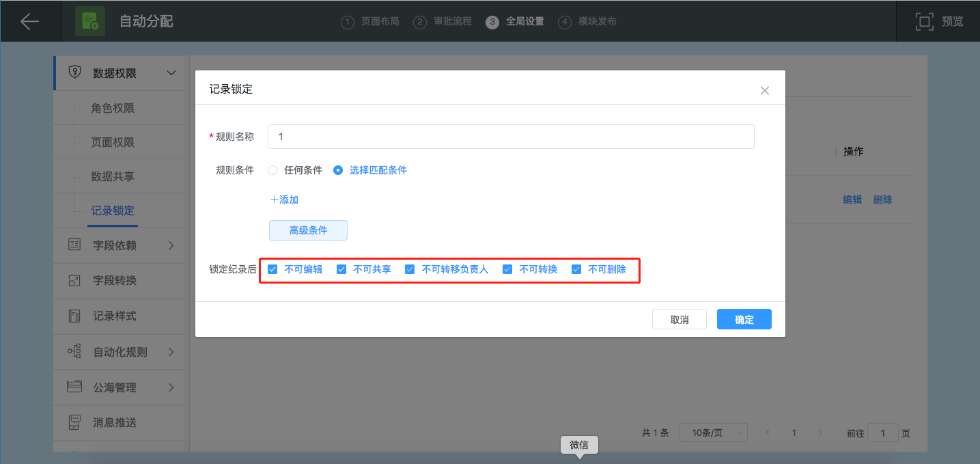The height and width of the screenshot is (464, 980).
Task: Toggle the 不可转移负责人 checkbox
Action: click(410, 269)
